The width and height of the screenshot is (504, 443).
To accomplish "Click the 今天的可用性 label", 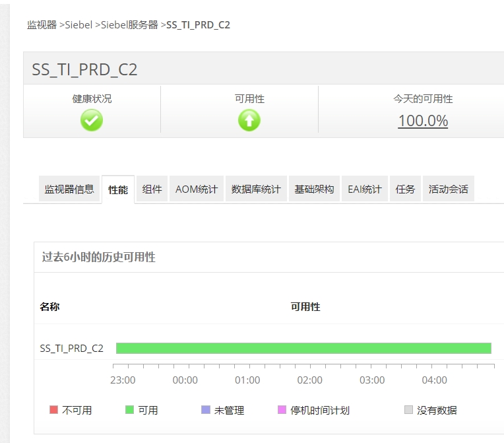I will pyautogui.click(x=423, y=98).
